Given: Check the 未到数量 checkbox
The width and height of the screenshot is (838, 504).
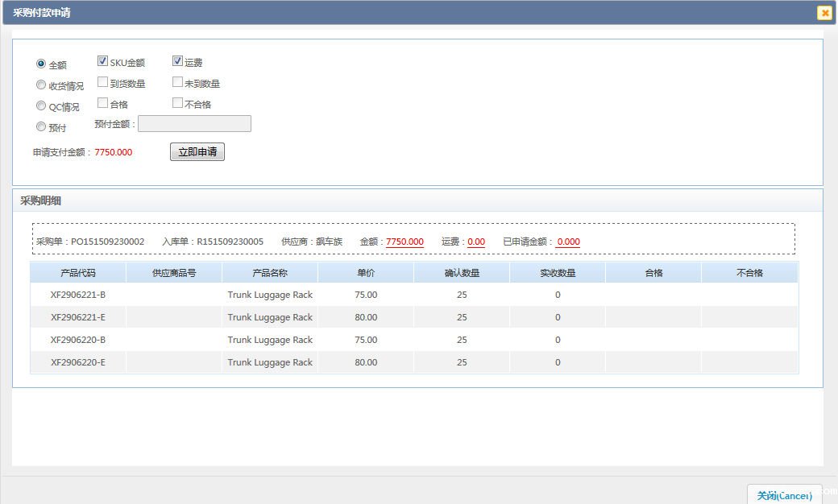Looking at the screenshot, I should [177, 82].
